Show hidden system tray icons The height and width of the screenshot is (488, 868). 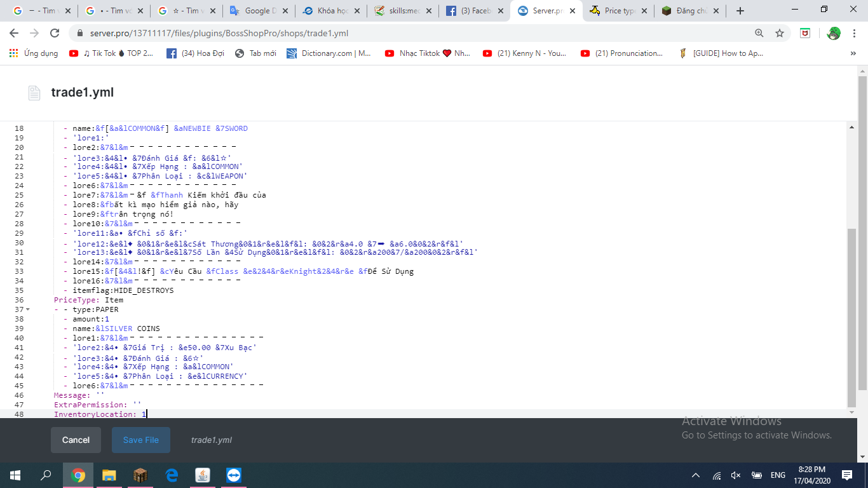point(696,475)
